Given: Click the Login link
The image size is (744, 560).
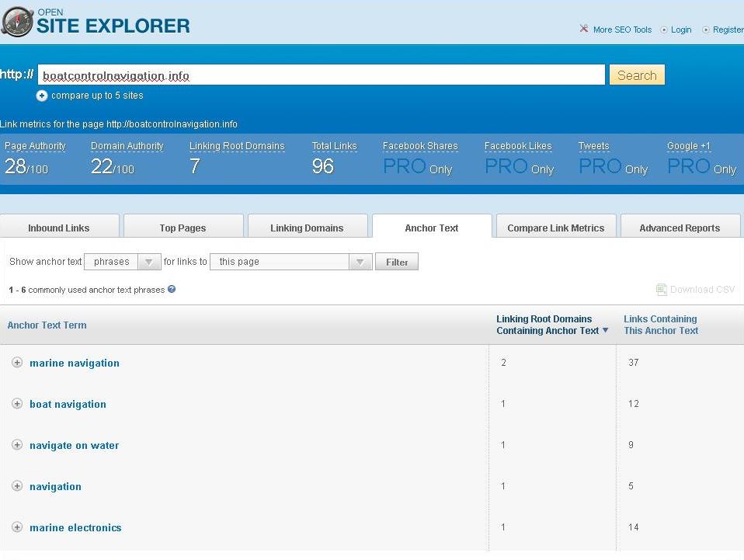Looking at the screenshot, I should (681, 30).
